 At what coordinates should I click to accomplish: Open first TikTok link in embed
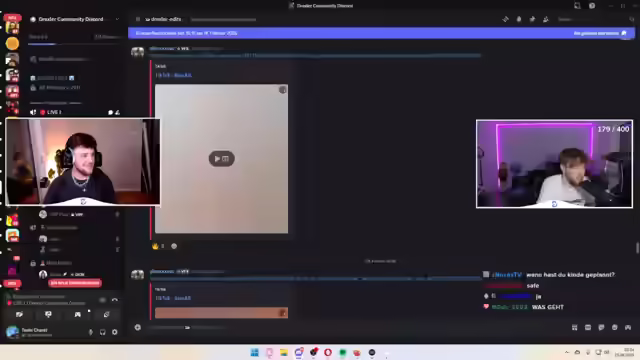click(x=173, y=75)
